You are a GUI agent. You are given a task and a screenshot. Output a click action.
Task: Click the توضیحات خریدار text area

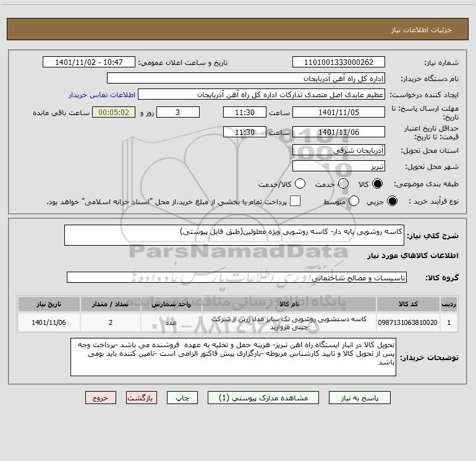tap(233, 357)
